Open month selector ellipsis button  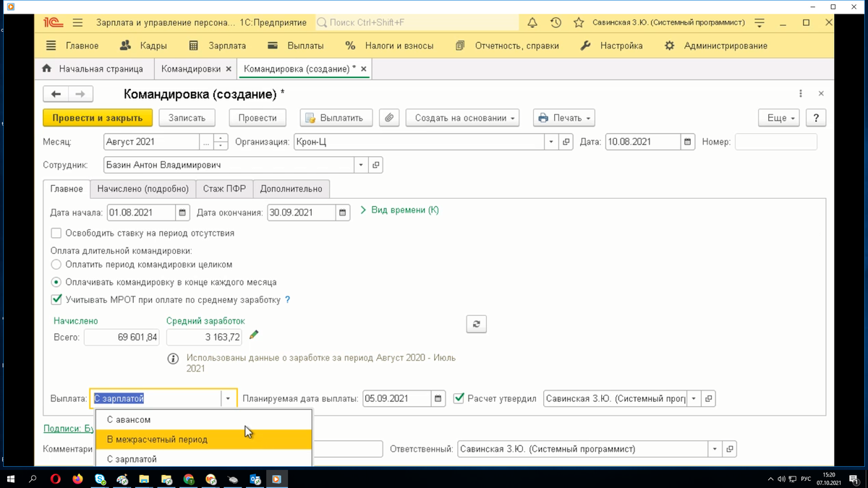207,142
